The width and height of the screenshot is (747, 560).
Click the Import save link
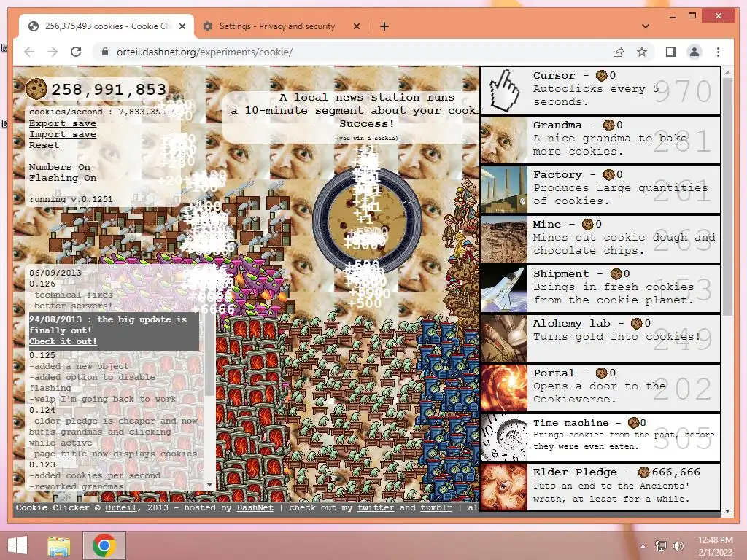pos(63,134)
